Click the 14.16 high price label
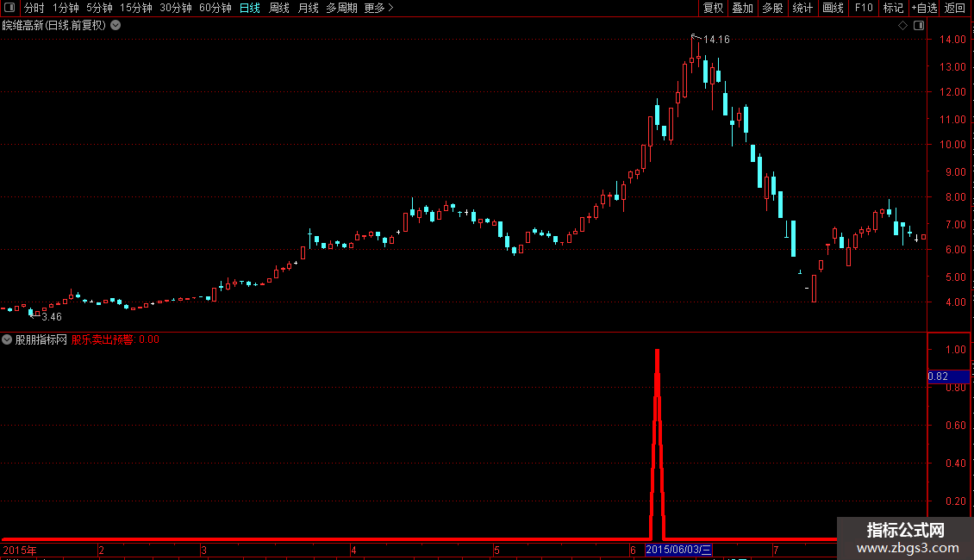 716,40
